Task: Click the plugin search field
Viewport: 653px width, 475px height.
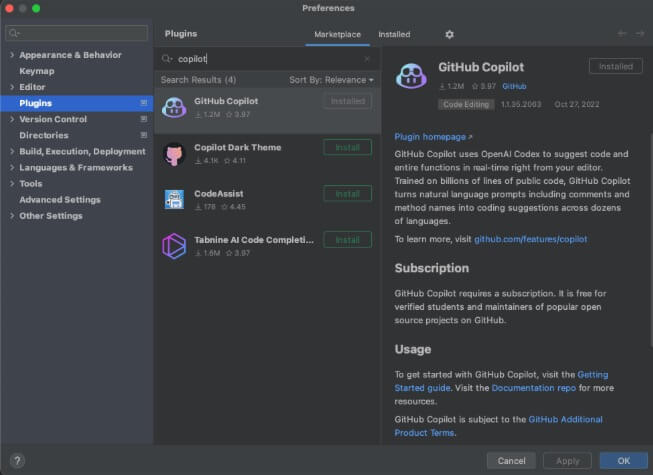Action: pos(265,59)
